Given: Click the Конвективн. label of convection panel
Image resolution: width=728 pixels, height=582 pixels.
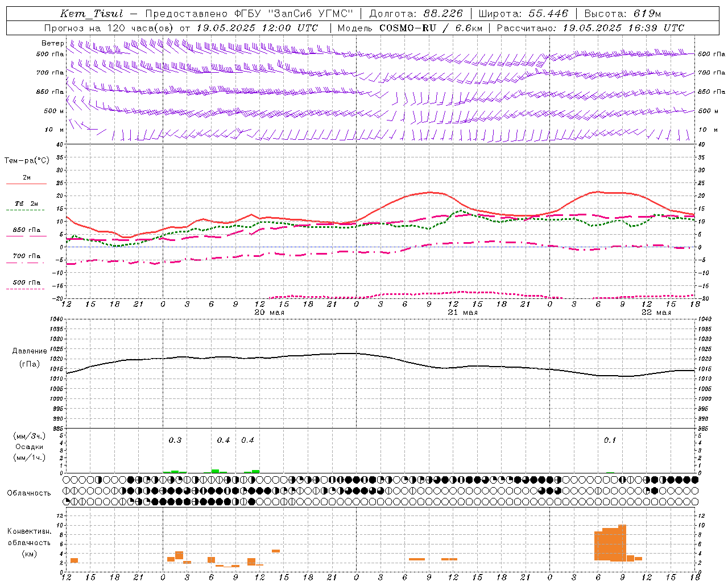Looking at the screenshot, I should tap(29, 531).
